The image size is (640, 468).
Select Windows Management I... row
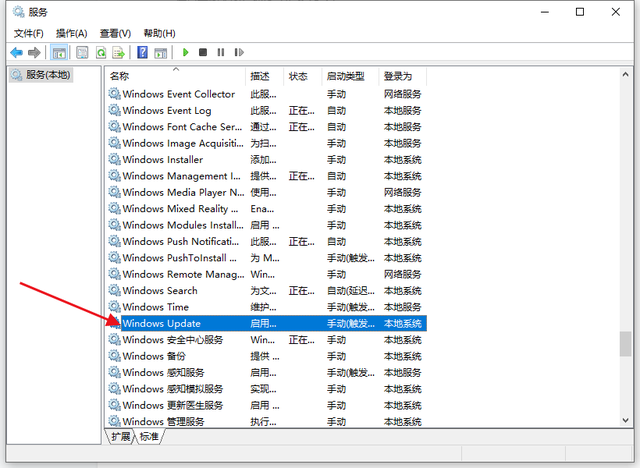tap(267, 176)
